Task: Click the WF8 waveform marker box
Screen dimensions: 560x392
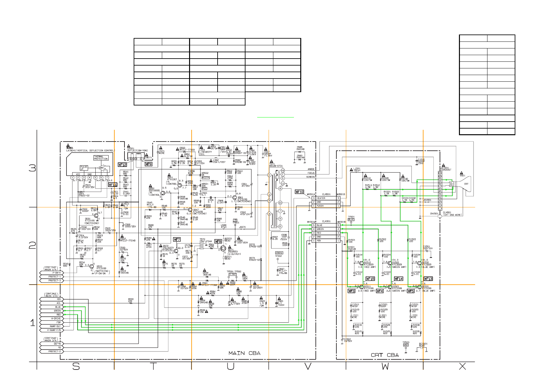Action: coord(218,241)
